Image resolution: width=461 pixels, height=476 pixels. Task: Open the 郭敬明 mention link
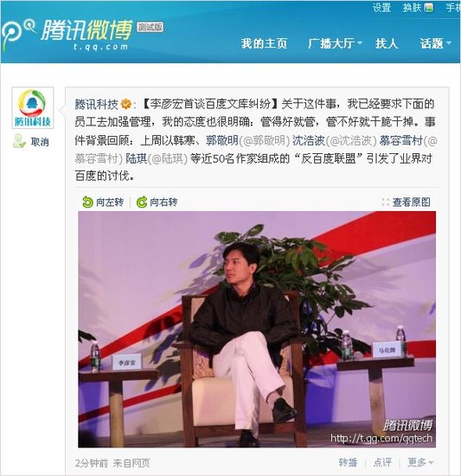(222, 140)
